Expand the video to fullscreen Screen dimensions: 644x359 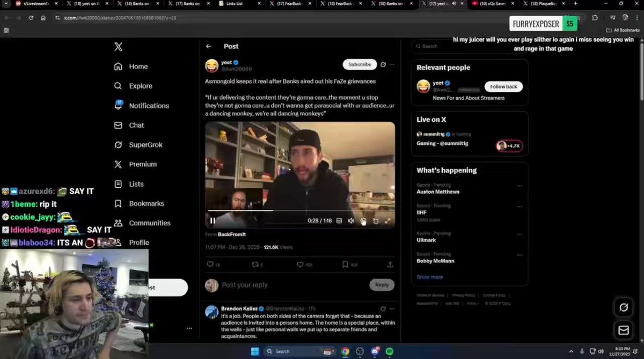(387, 221)
